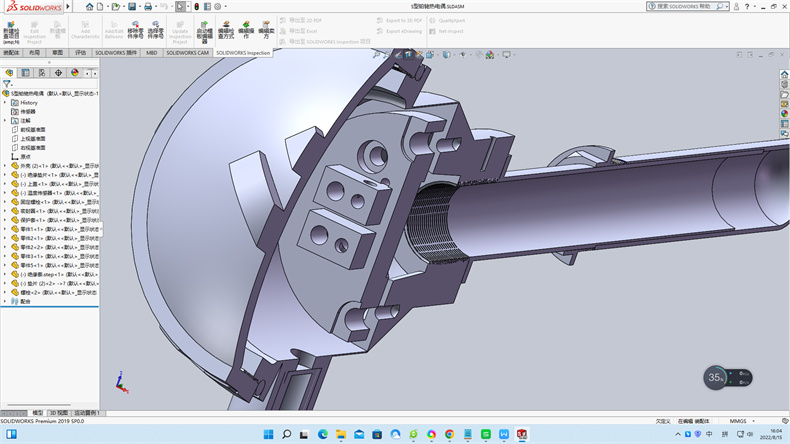
Task: Select the 原点 origin item in the tree
Action: coord(26,157)
